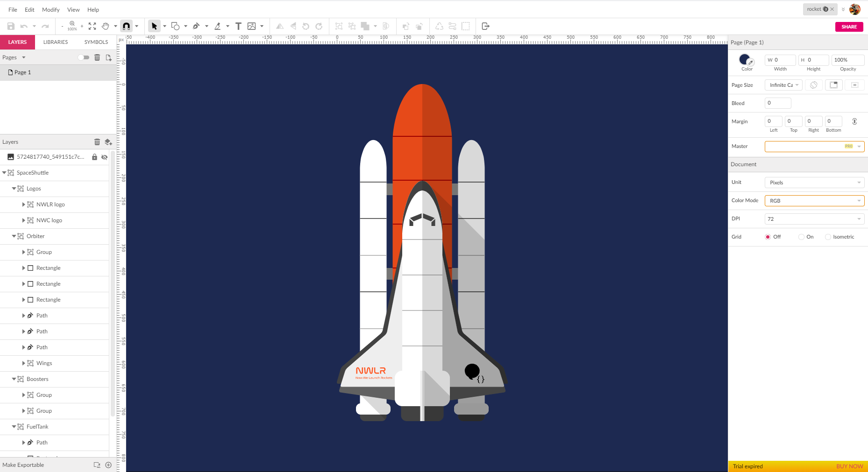Screen dimensions: 868x472
Task: Select the Shape tool
Action: coord(175,26)
